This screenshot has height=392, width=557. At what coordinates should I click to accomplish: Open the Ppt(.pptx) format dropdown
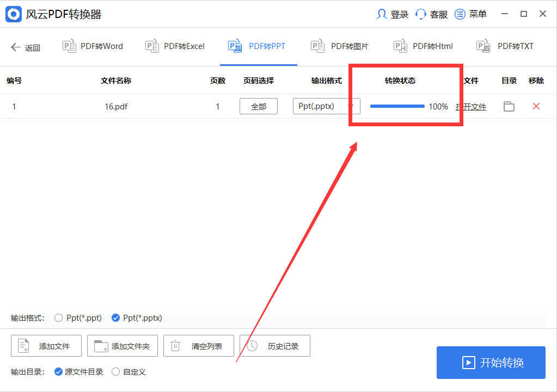pos(327,106)
